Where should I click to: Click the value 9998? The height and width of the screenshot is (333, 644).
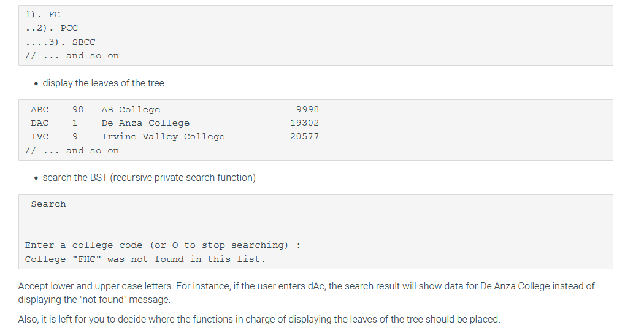[307, 110]
